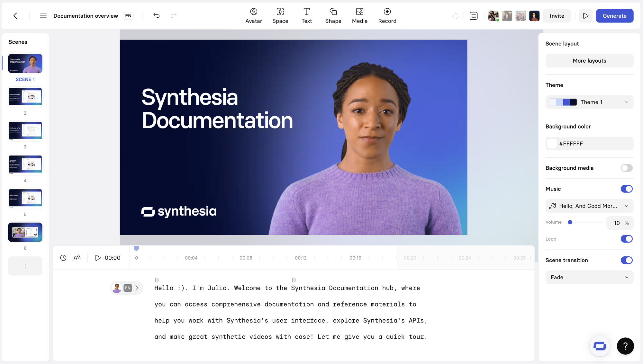Click the Generate button
Screen dimensions: 643x364
(615, 15)
